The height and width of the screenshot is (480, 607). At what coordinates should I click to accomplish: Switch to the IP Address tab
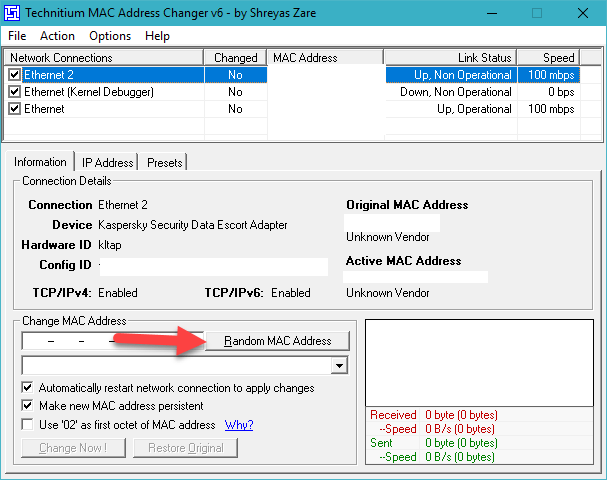107,162
